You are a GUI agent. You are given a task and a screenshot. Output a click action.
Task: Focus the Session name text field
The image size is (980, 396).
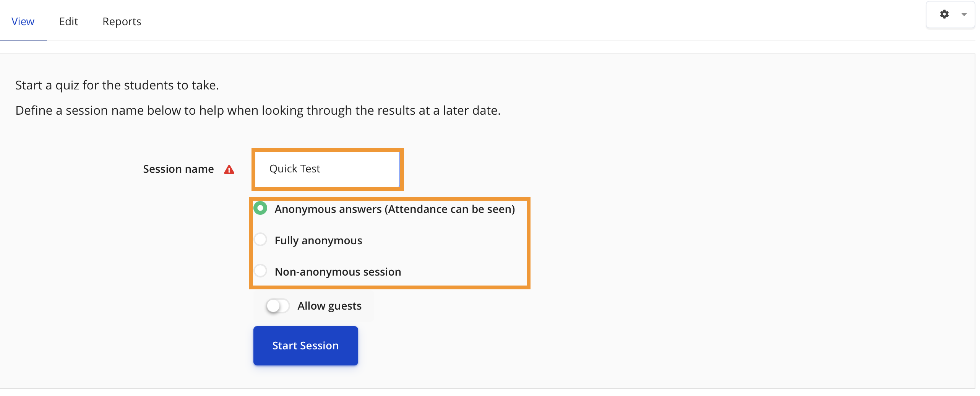(x=328, y=169)
